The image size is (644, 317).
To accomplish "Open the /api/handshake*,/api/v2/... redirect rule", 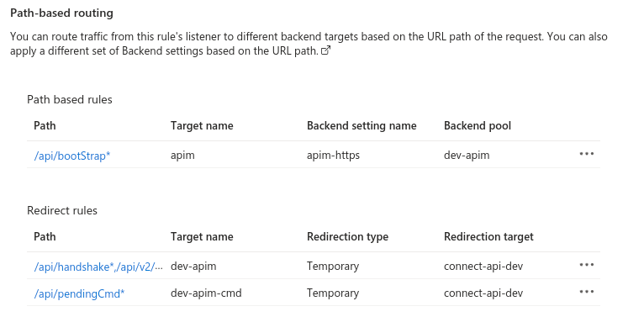I will (x=98, y=267).
